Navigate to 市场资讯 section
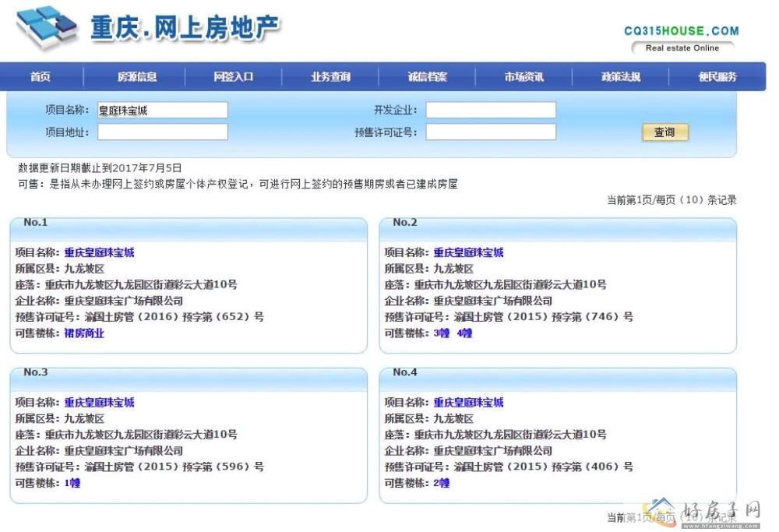Screen dimensions: 779x532 (x=523, y=77)
